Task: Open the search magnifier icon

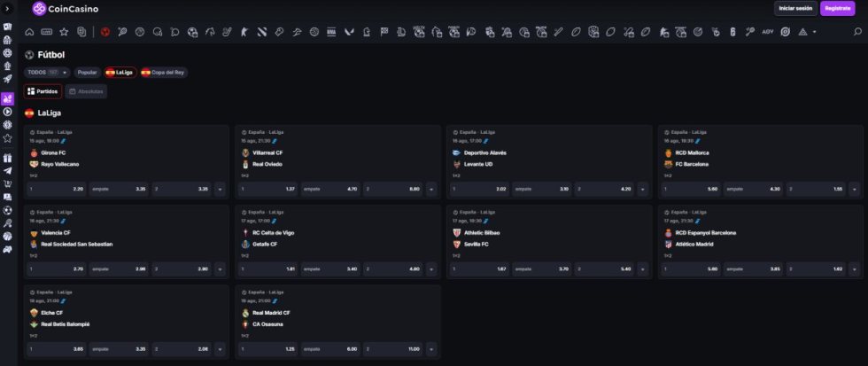Action: 856,32
